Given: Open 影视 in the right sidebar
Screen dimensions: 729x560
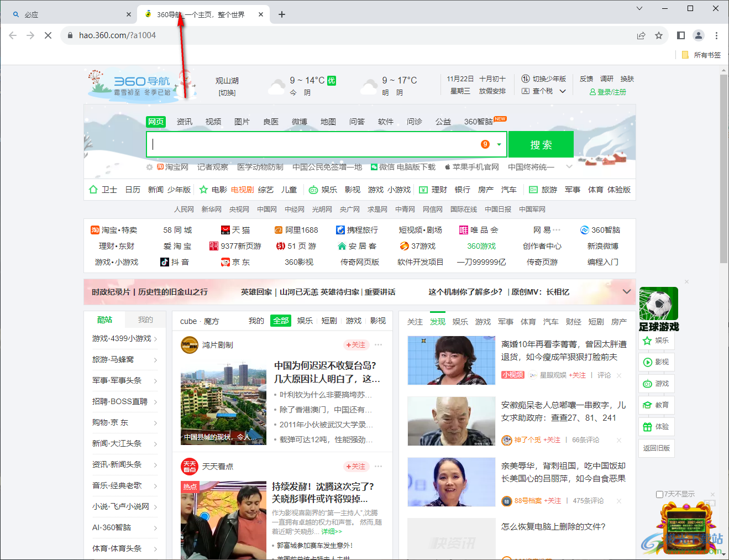Looking at the screenshot, I should pos(657,362).
